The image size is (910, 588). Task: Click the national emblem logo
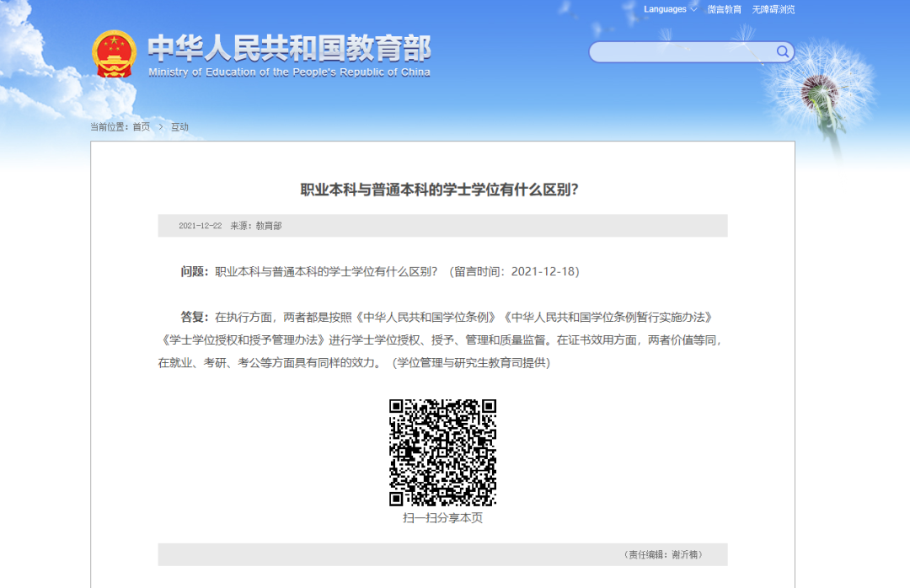[114, 54]
